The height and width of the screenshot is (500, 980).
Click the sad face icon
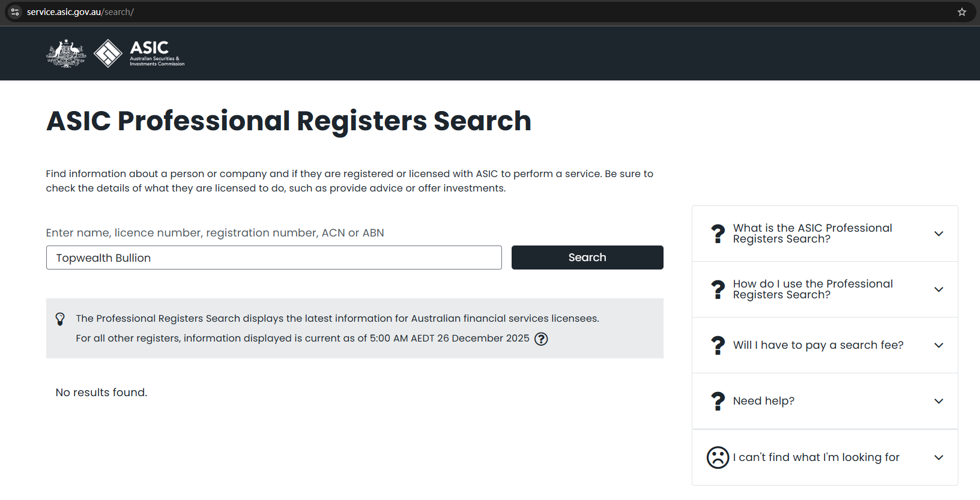[x=718, y=457]
